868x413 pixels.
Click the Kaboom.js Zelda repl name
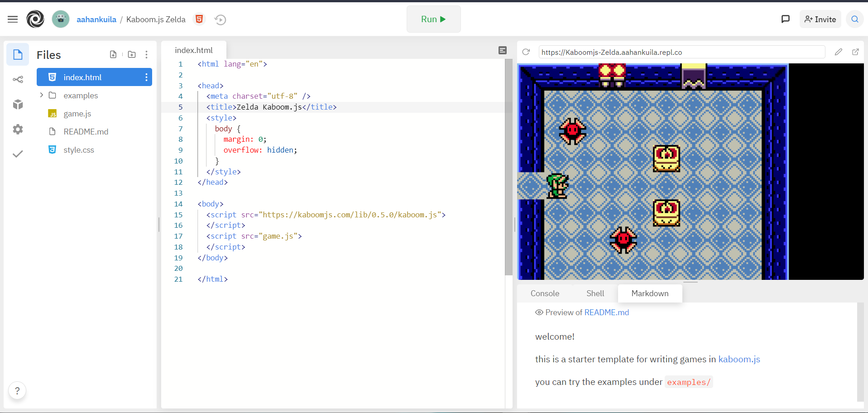coord(156,19)
